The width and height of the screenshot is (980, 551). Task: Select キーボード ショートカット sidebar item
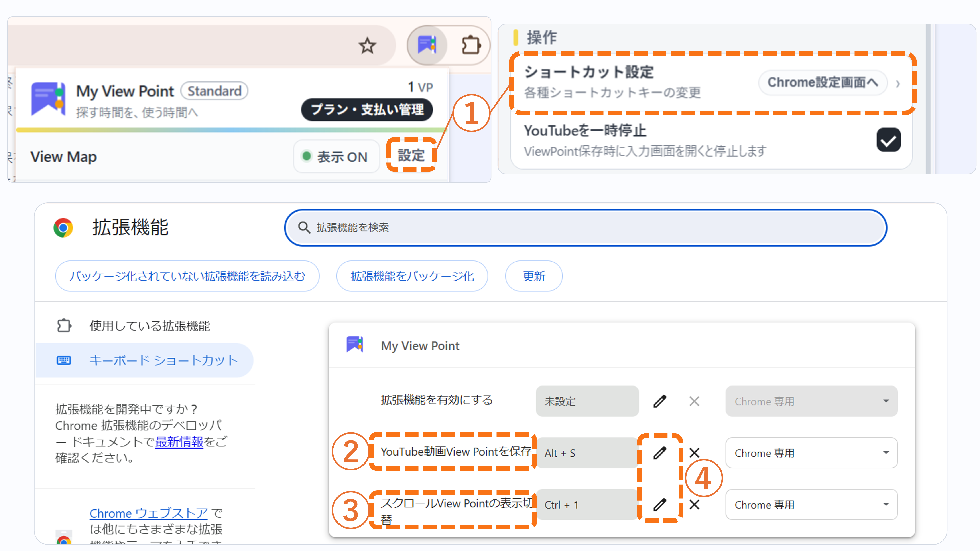point(144,360)
